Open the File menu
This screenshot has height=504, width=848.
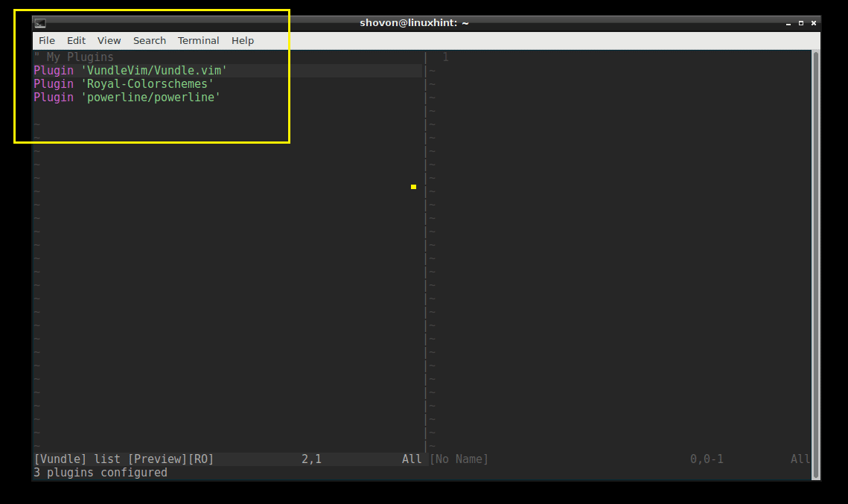tap(46, 40)
